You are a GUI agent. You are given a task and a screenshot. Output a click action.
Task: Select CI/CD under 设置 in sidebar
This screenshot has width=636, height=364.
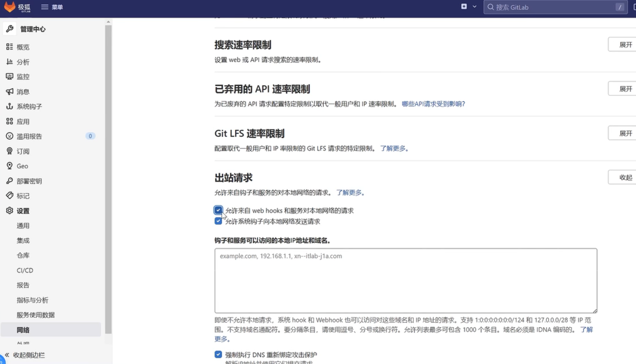pyautogui.click(x=25, y=270)
